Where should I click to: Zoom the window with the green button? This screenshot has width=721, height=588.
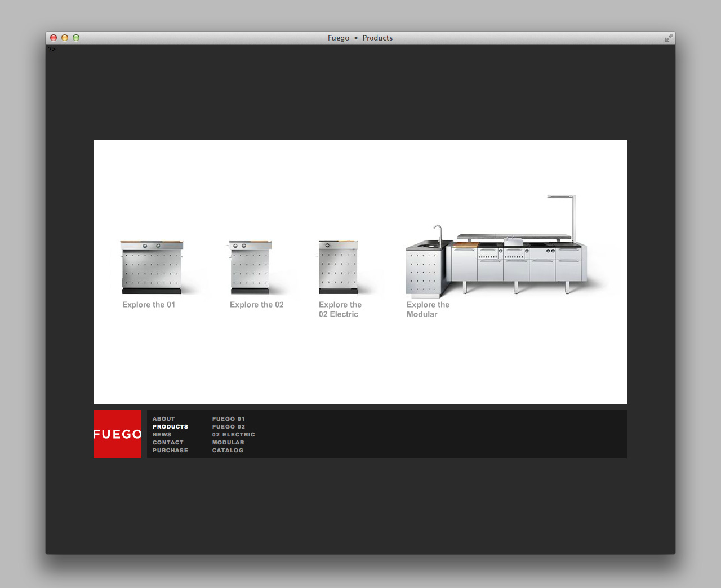pos(76,38)
